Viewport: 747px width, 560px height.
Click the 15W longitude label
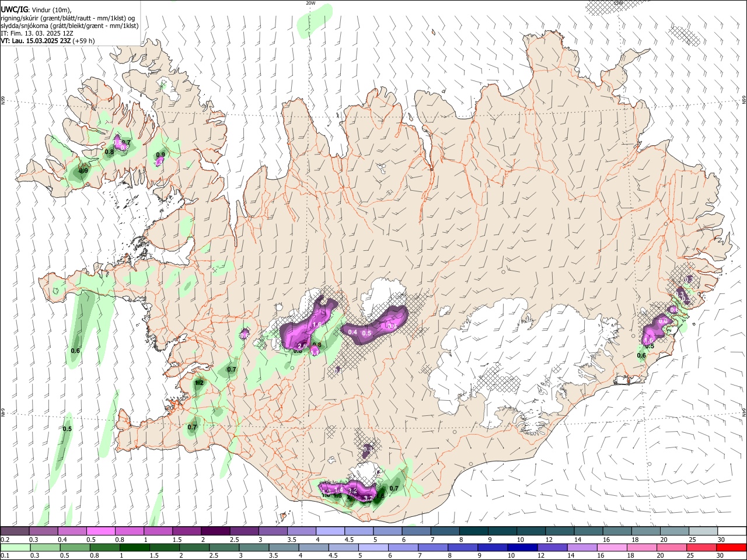(619, 3)
